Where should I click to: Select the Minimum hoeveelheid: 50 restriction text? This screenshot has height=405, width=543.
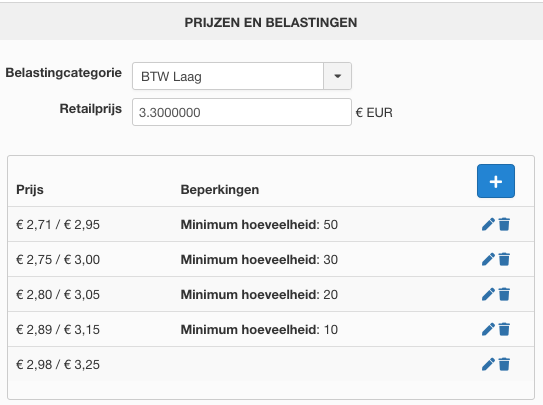259,225
